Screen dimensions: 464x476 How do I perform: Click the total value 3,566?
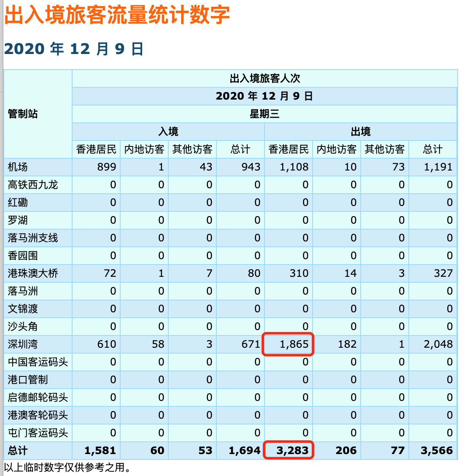click(x=437, y=451)
